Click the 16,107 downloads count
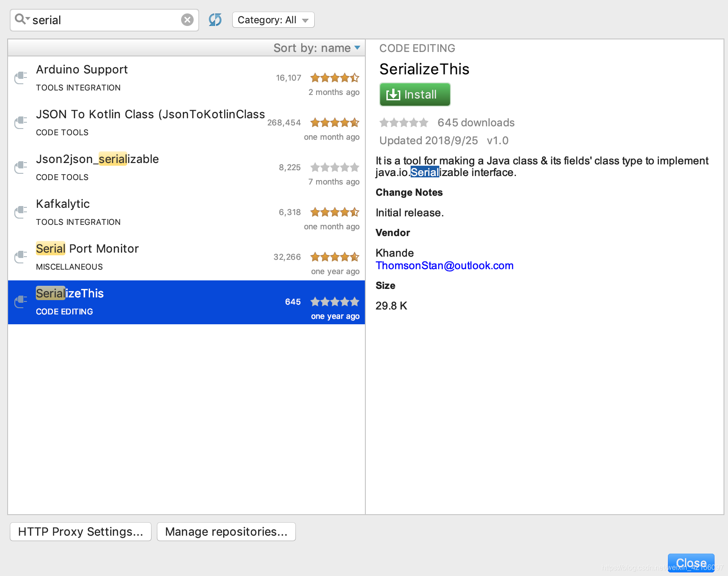The width and height of the screenshot is (728, 576). [x=289, y=78]
